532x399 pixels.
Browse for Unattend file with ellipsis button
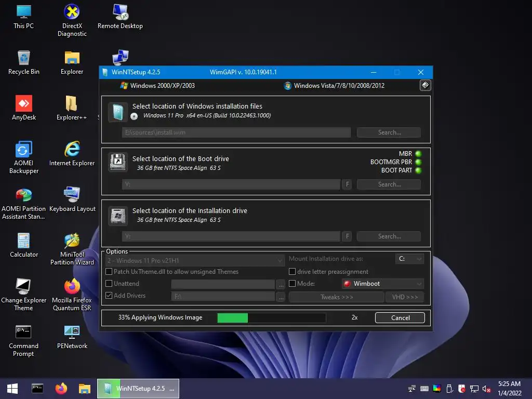(x=281, y=284)
